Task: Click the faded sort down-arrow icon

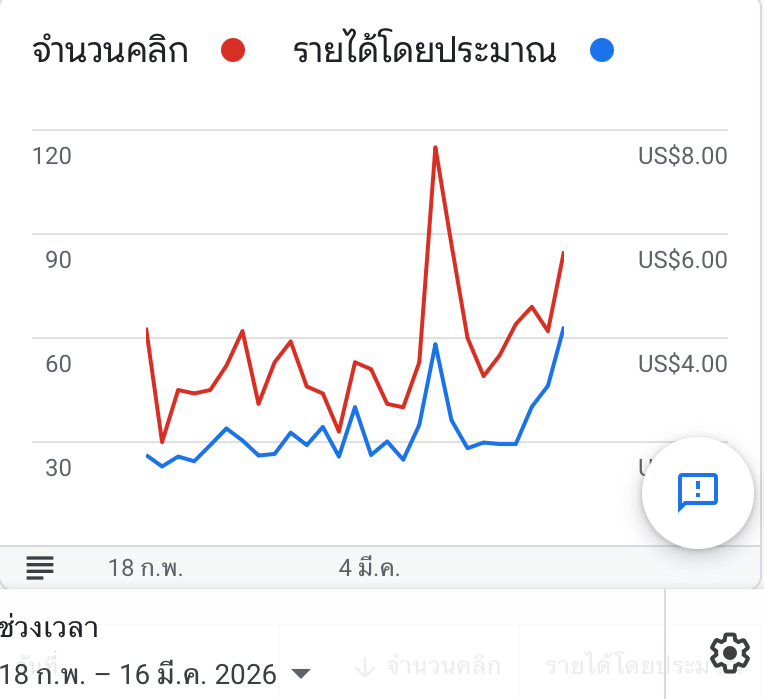Action: click(365, 666)
